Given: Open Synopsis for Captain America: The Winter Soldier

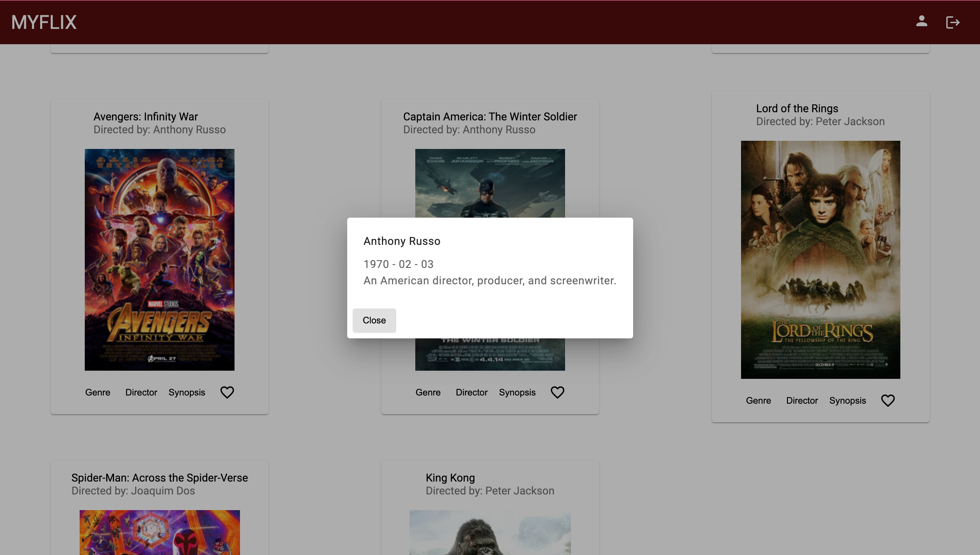Looking at the screenshot, I should point(517,392).
